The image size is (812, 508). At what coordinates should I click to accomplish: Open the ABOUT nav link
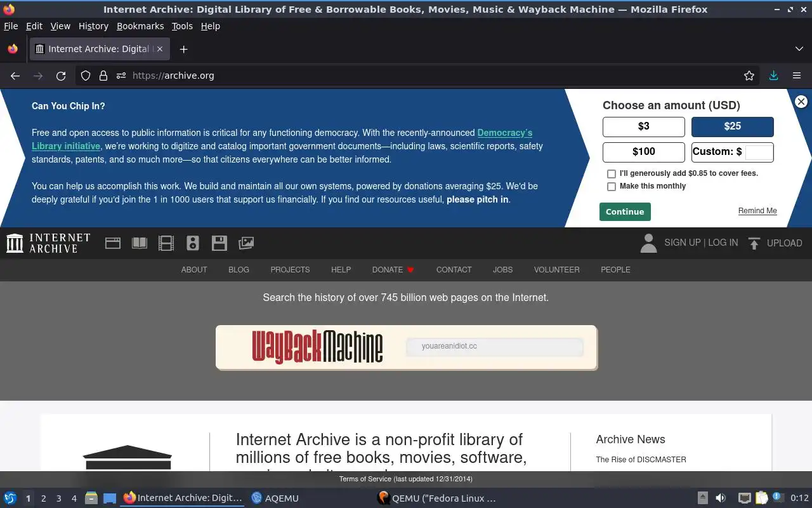(194, 270)
